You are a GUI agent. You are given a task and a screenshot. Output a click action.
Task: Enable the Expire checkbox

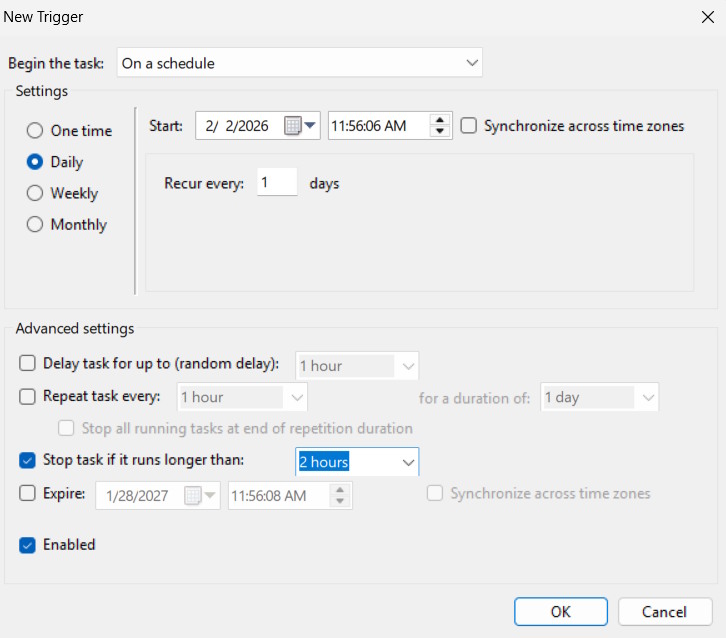[27, 492]
